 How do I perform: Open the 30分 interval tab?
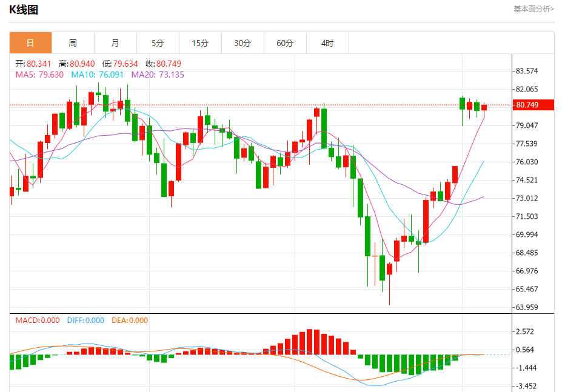coord(243,43)
